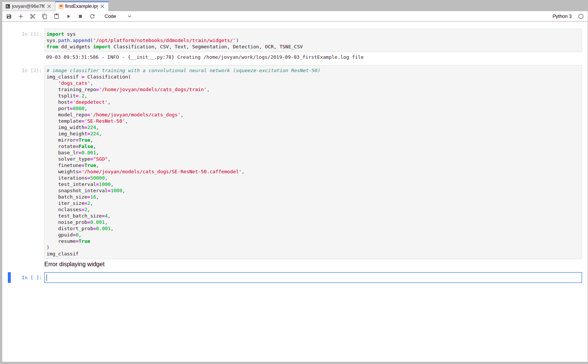Click the model_repo argument line
Viewport: 588px width, 364px height.
point(121,115)
